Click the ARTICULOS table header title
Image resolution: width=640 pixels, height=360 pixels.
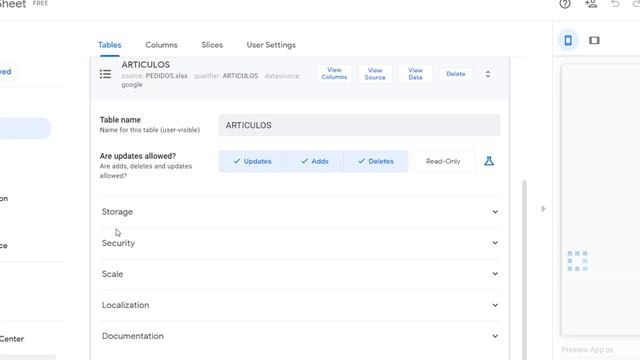[145, 64]
